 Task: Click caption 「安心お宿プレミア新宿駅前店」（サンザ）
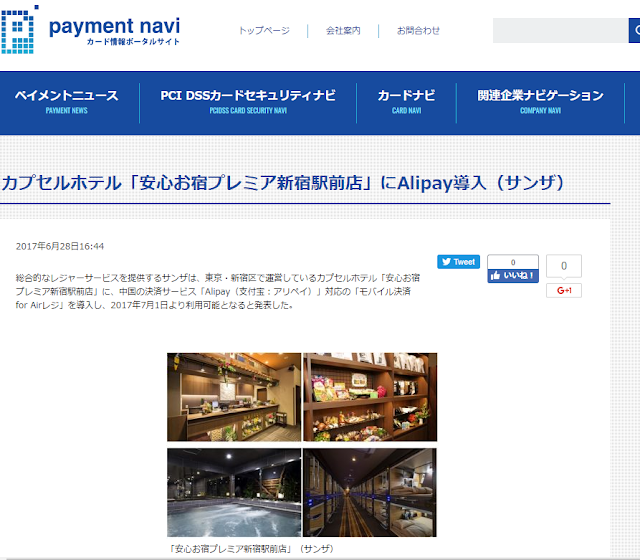pos(251,549)
